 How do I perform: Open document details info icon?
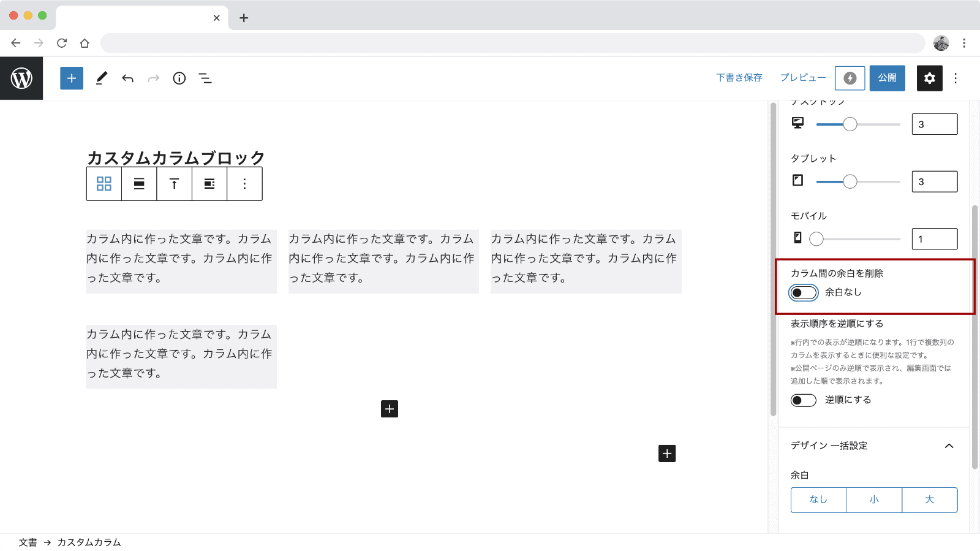point(179,78)
